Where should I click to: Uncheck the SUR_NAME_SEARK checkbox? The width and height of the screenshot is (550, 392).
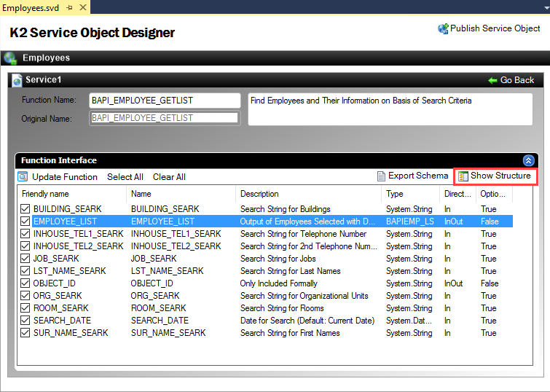(25, 333)
